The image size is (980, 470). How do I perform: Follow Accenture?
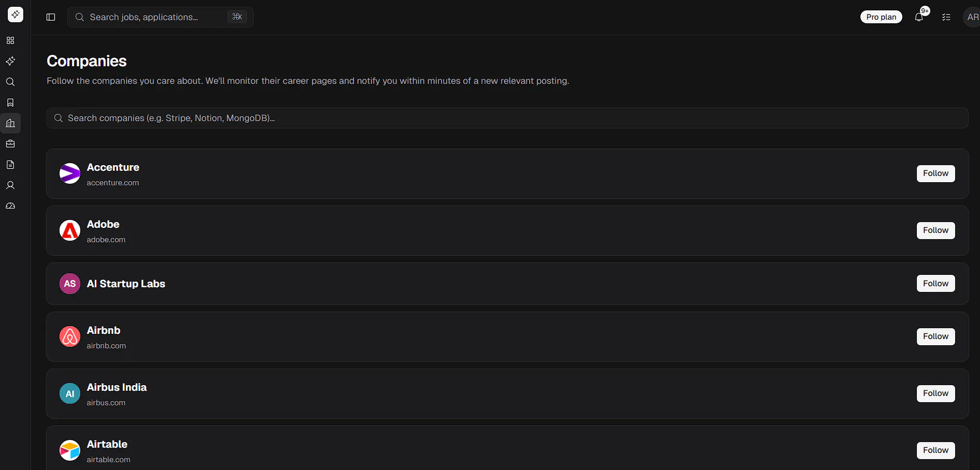[935, 173]
